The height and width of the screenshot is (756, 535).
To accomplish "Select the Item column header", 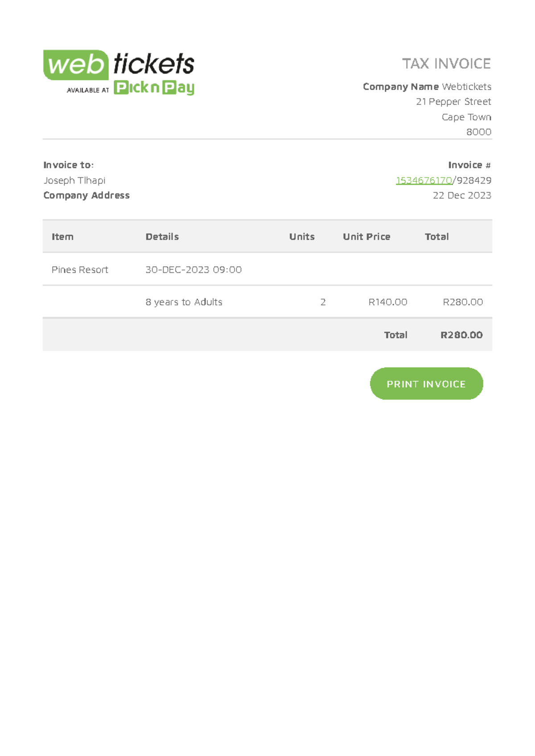I will tap(62, 237).
